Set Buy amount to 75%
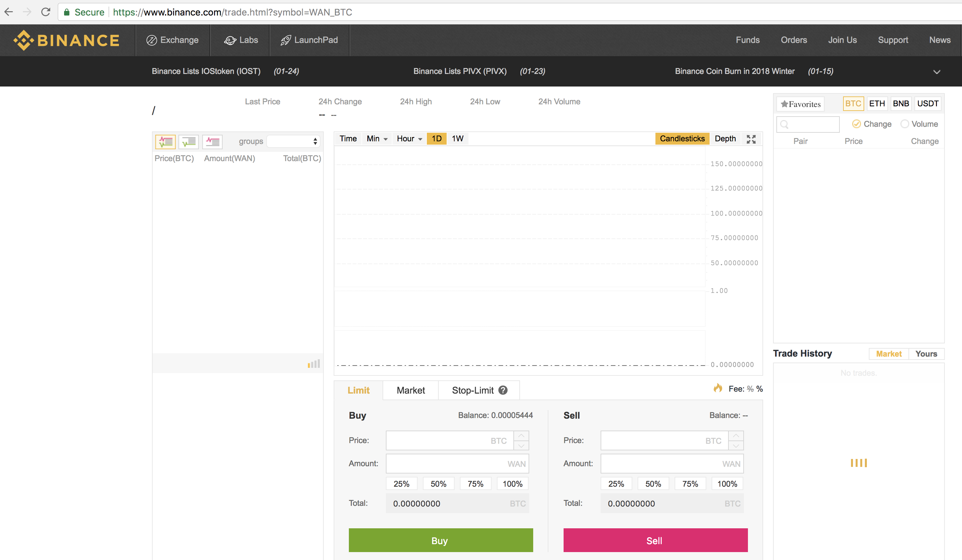This screenshot has width=962, height=560. pos(475,484)
